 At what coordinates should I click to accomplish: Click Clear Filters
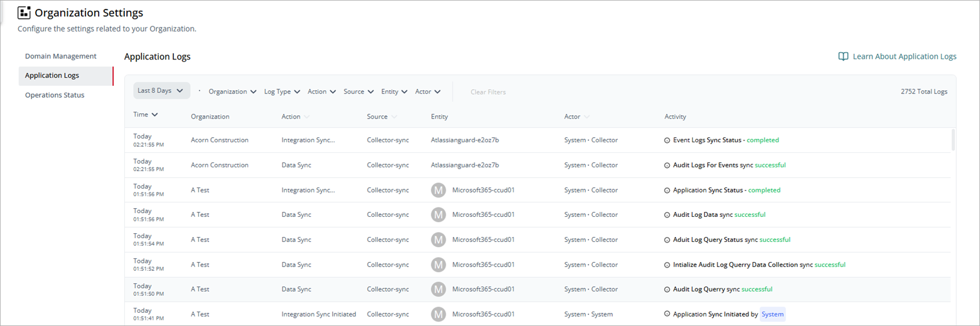point(488,92)
